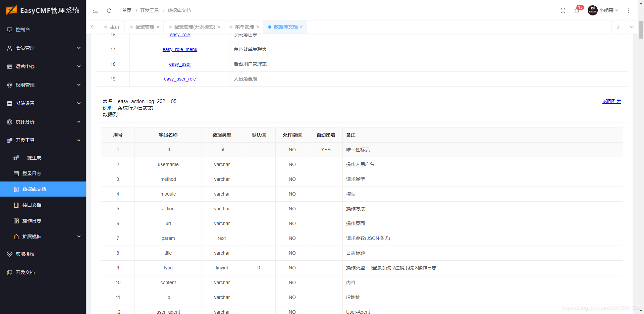The height and width of the screenshot is (314, 644).
Task: Click the 一键生成 icon
Action: (16, 158)
